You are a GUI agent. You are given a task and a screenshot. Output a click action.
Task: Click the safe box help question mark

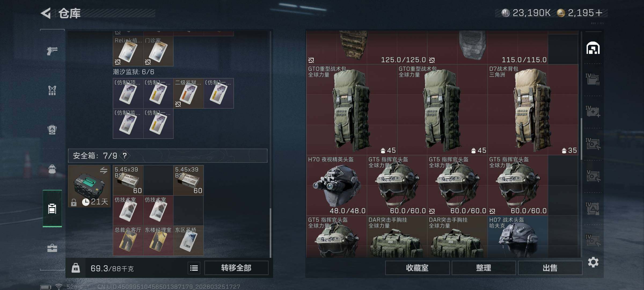pos(125,155)
